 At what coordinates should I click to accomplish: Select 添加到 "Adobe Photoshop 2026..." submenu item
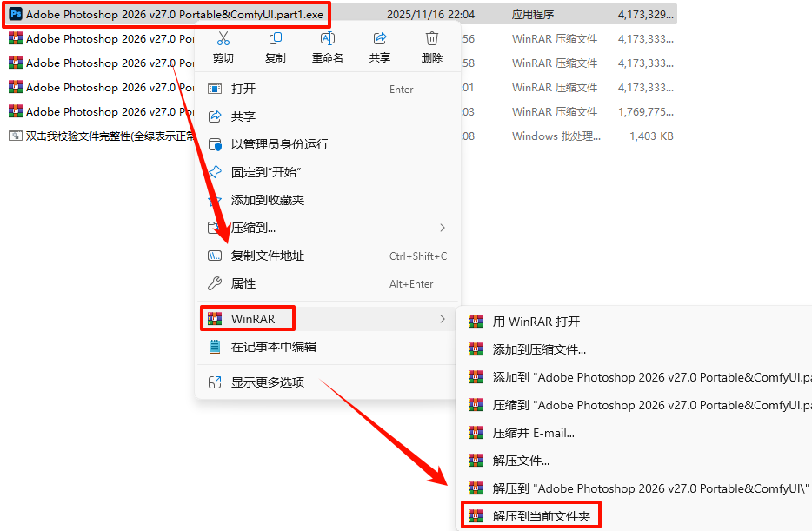pyautogui.click(x=636, y=377)
